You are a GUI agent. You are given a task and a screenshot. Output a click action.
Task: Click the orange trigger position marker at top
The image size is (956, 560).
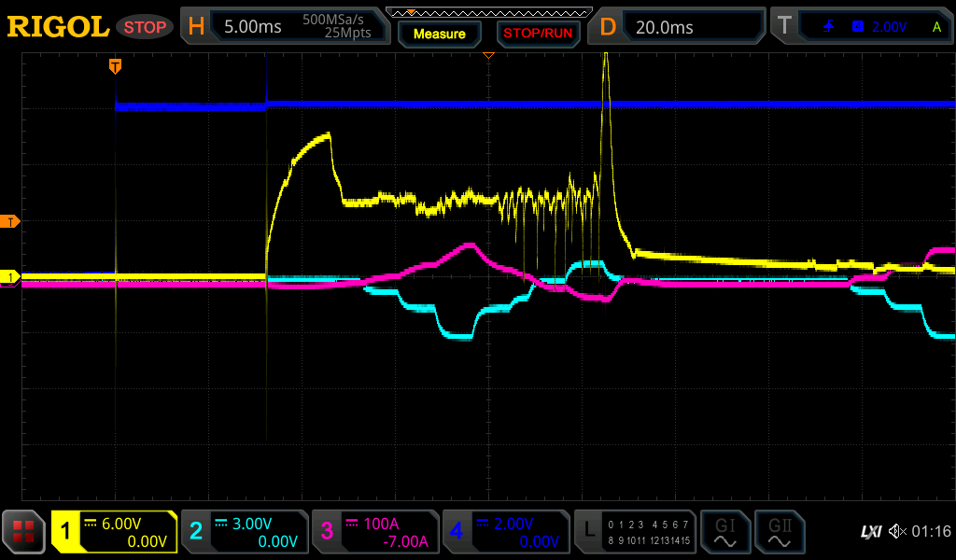point(115,65)
